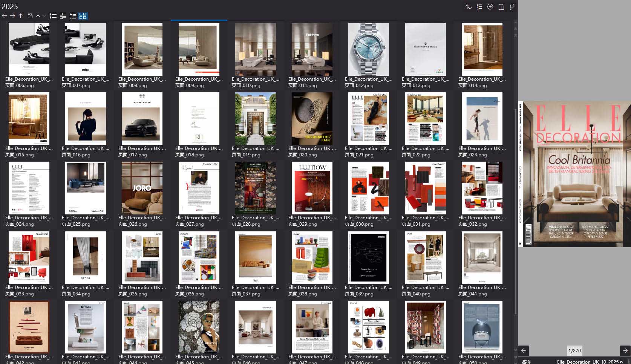Toggle the list layout icon near sort button
The image size is (631, 364).
click(479, 6)
